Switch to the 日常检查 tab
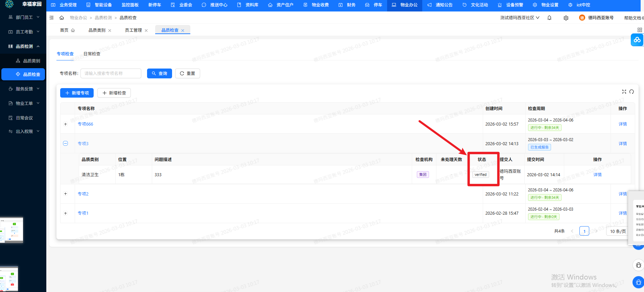Viewport: 644px width, 292px height. tap(92, 54)
